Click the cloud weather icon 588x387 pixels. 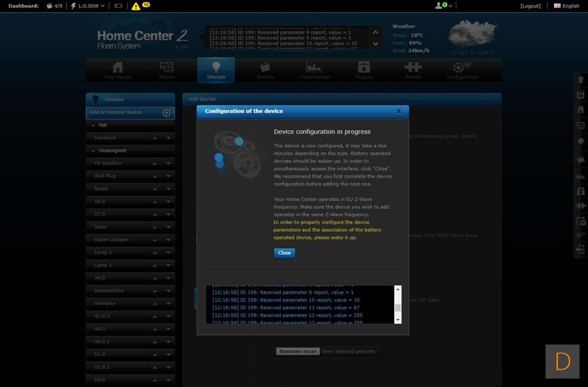click(x=472, y=34)
